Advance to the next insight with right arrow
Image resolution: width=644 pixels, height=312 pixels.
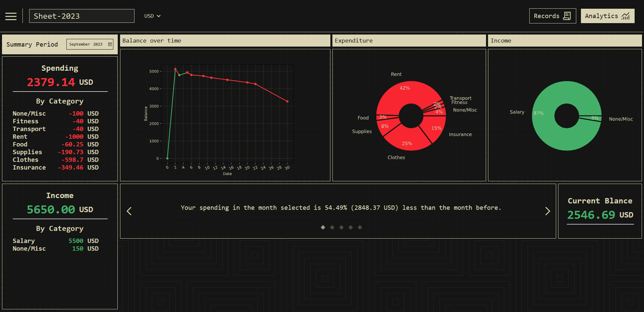point(548,211)
